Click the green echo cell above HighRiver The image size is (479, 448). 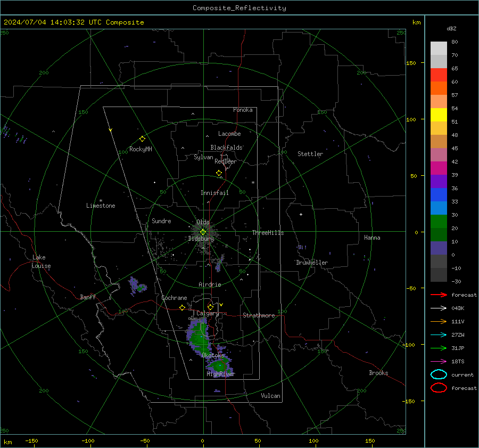click(219, 366)
